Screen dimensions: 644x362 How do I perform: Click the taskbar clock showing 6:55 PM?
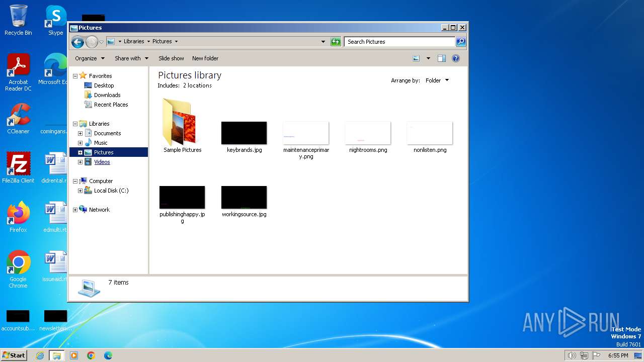(x=618, y=355)
